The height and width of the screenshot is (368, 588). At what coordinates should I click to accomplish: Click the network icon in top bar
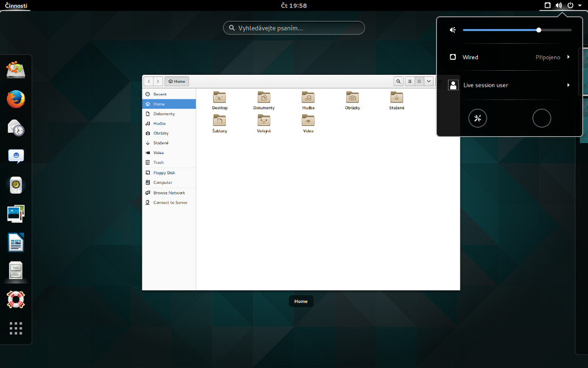click(x=547, y=5)
